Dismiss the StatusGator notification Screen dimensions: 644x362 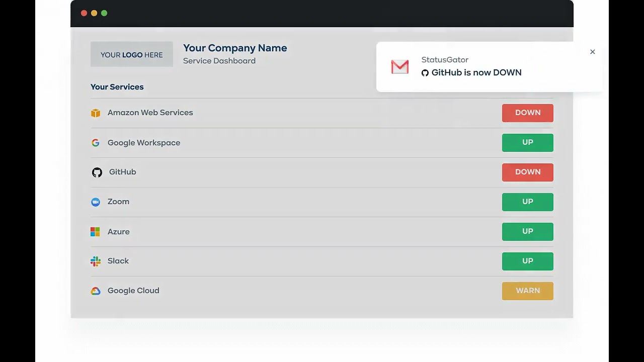593,52
